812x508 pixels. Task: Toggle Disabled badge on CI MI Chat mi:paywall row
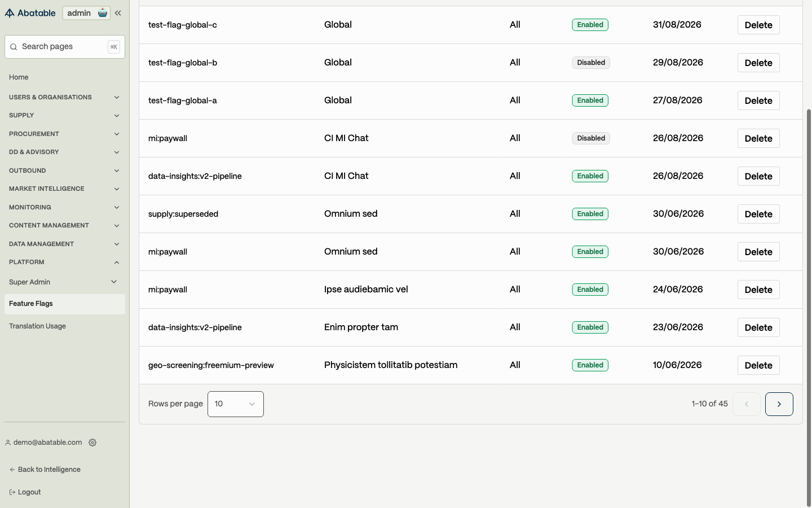(x=591, y=138)
